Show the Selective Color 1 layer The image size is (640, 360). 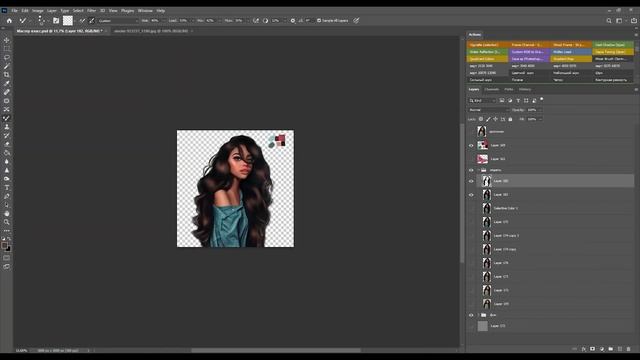(x=471, y=208)
